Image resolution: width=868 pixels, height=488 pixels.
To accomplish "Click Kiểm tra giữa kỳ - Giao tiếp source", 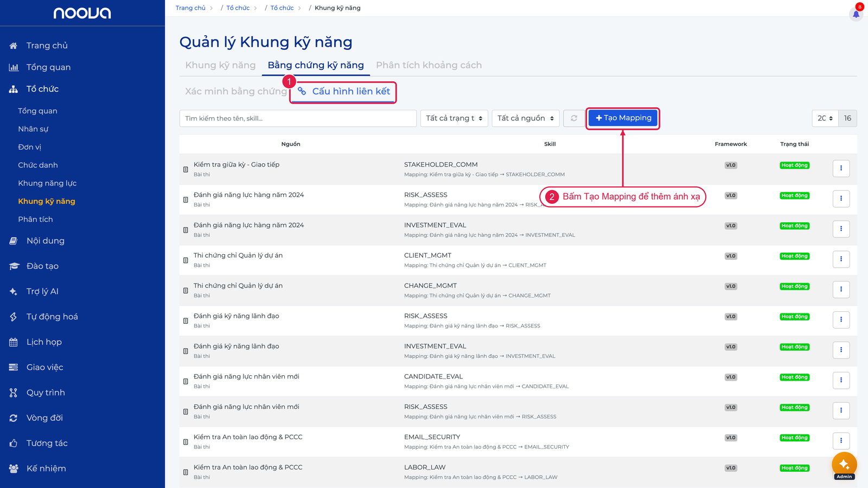I will (237, 165).
